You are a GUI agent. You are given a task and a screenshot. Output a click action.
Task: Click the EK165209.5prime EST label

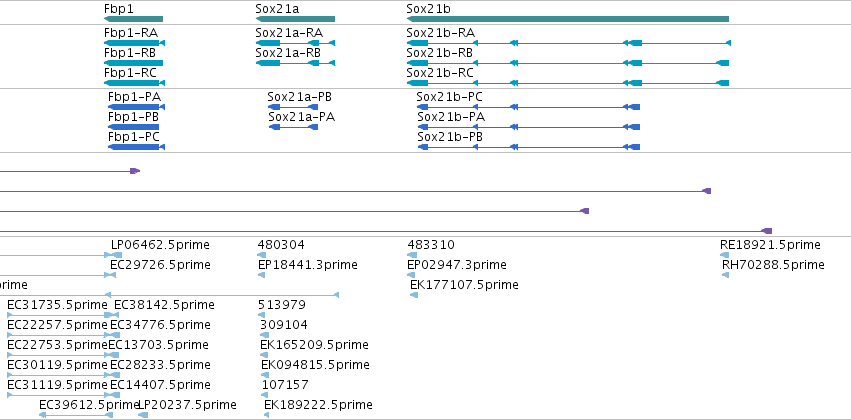pyautogui.click(x=314, y=345)
